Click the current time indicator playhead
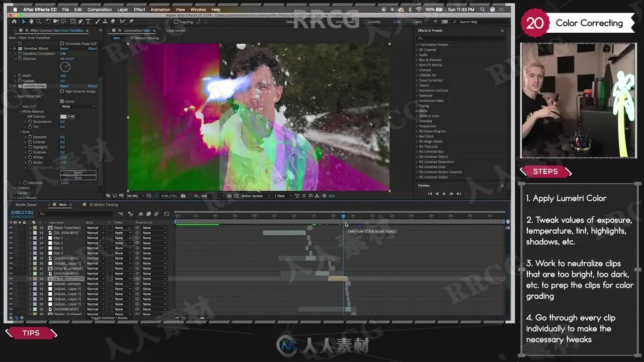This screenshot has height=362, width=644. [344, 217]
